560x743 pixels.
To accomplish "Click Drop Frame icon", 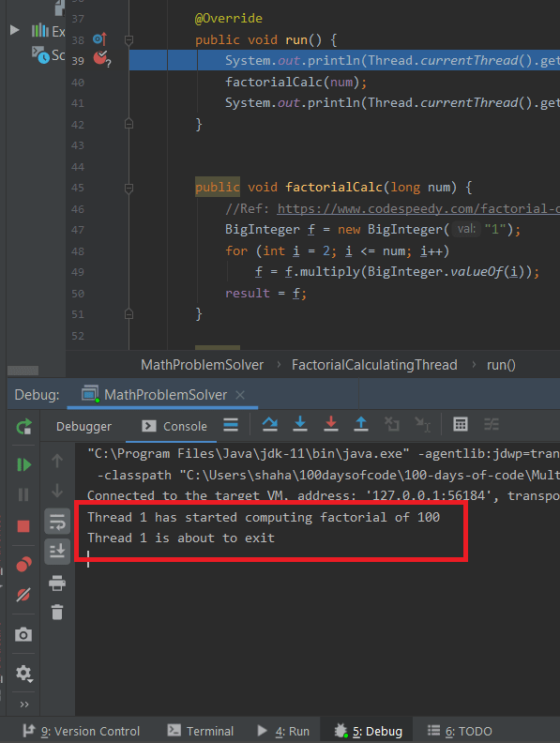I will pyautogui.click(x=392, y=424).
